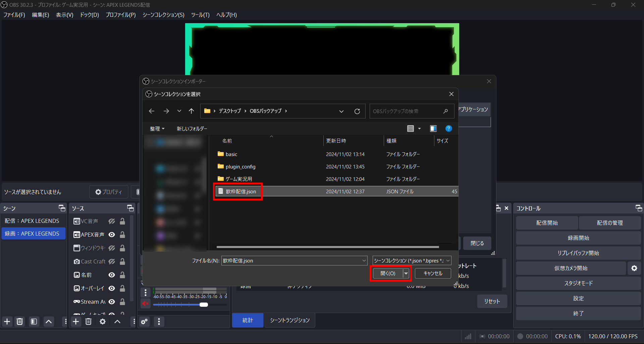Open the audio channel three-dot menu
The height and width of the screenshot is (344, 644).
tap(146, 293)
